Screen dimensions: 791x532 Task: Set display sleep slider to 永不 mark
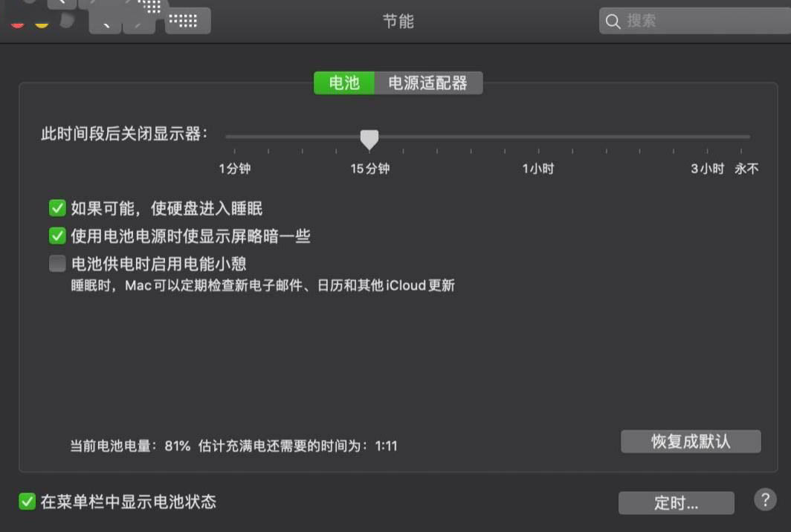[741, 137]
